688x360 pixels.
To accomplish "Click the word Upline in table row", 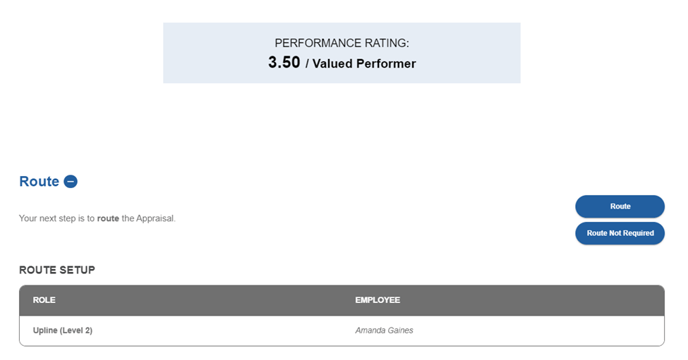I will tap(45, 331).
